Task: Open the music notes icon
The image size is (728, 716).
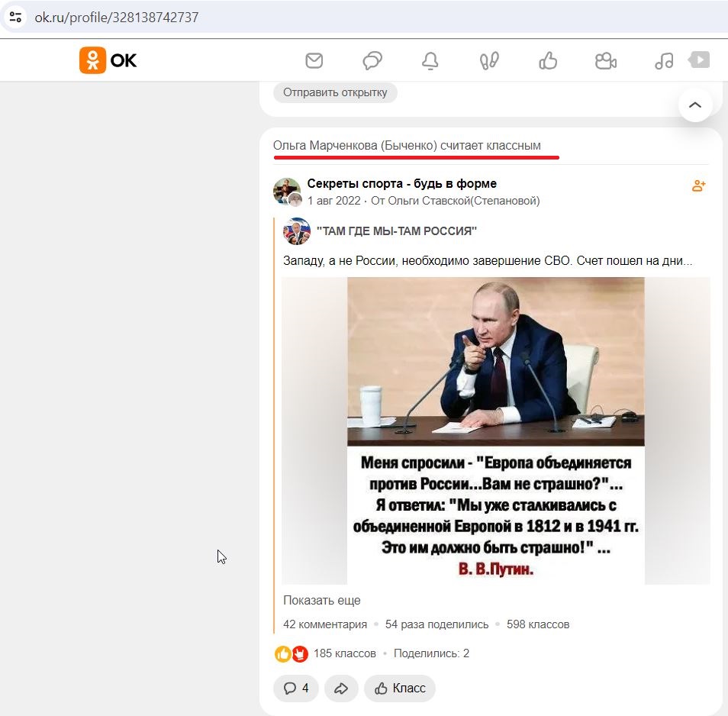Action: tap(664, 61)
